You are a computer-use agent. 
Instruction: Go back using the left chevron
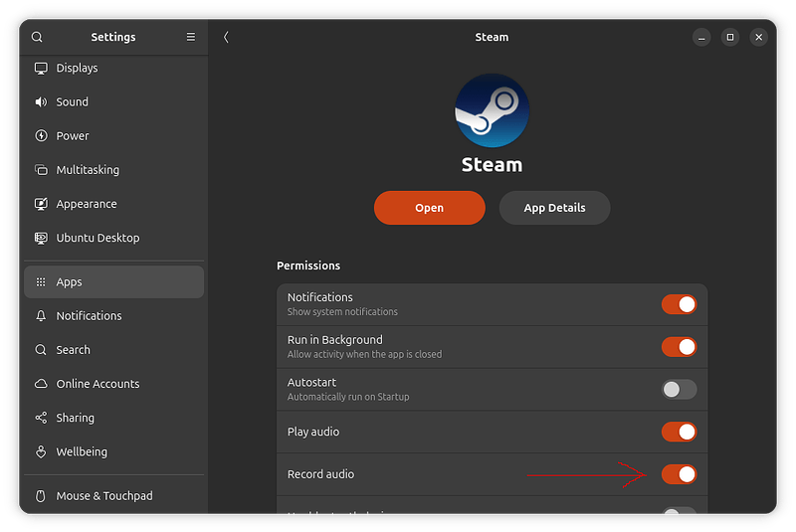226,37
